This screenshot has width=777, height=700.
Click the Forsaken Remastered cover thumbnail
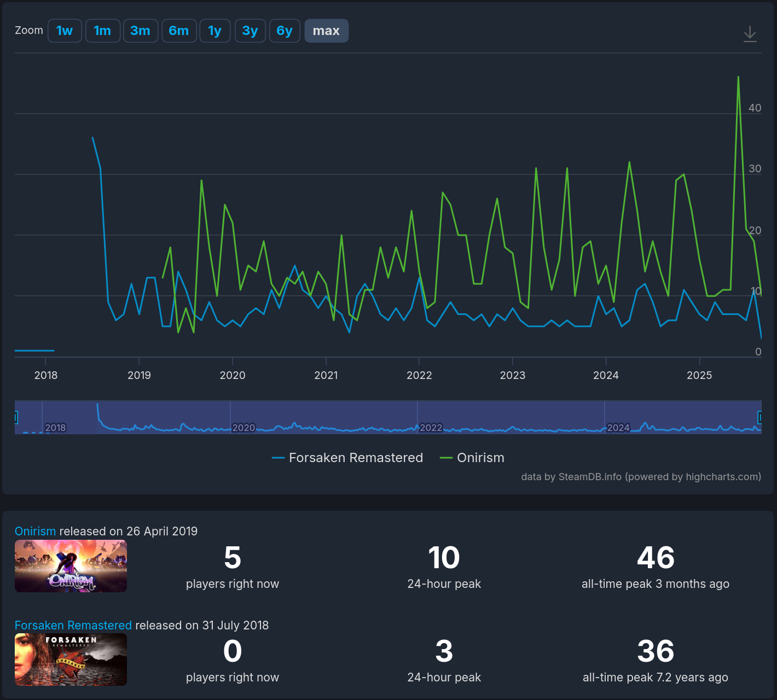[71, 660]
